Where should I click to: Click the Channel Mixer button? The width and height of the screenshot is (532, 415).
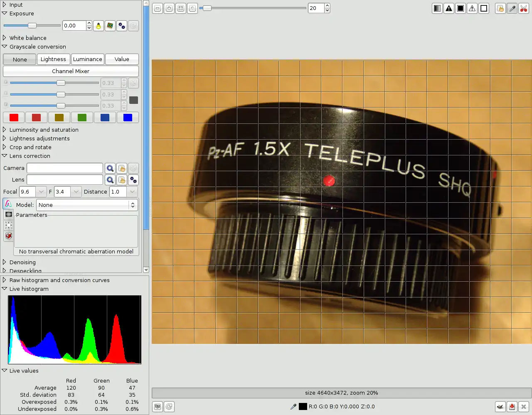(71, 71)
